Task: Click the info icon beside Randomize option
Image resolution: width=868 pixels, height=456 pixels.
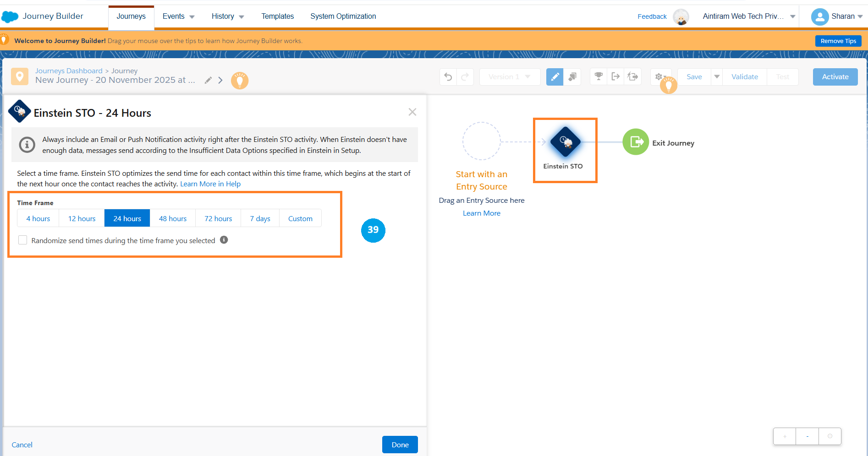Action: 224,240
